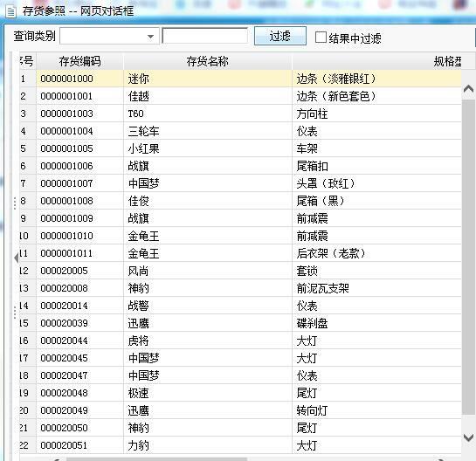Click spec cell 碟刹盘

click(376, 323)
